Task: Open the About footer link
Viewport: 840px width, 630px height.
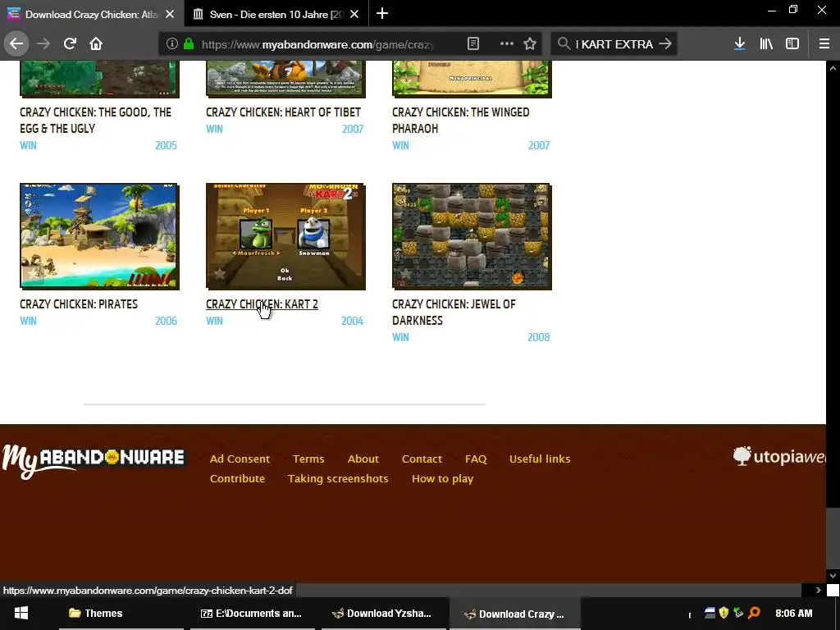Action: click(x=363, y=459)
